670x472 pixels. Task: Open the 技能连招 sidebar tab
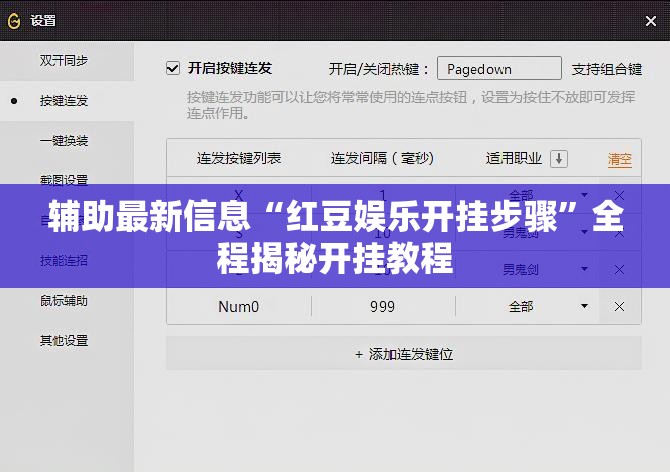pos(64,260)
